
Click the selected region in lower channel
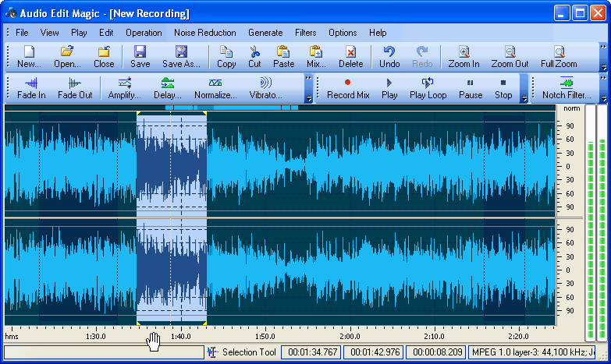pyautogui.click(x=172, y=271)
